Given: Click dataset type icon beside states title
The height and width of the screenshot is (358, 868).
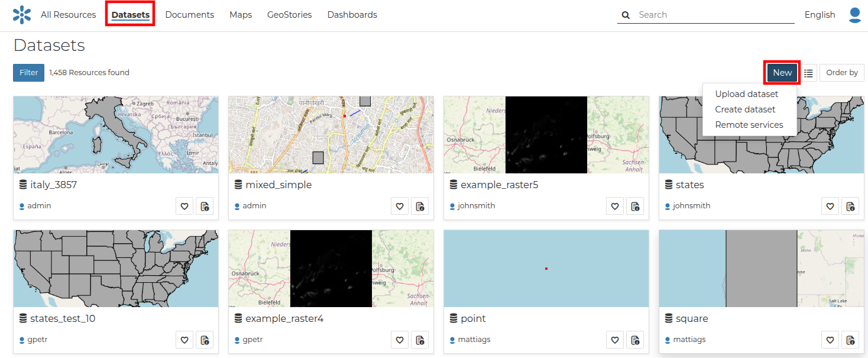Looking at the screenshot, I should [x=669, y=185].
